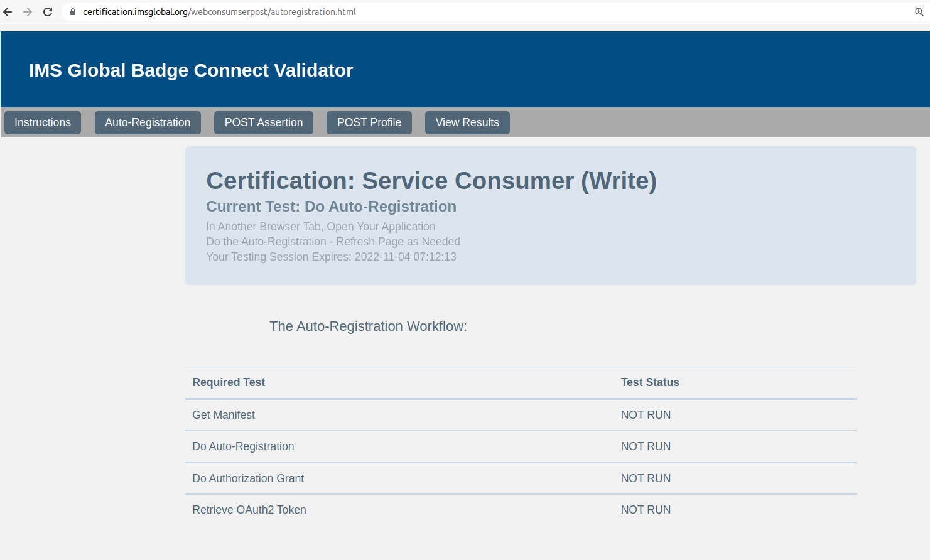Click the Required Test column header

[x=229, y=382]
